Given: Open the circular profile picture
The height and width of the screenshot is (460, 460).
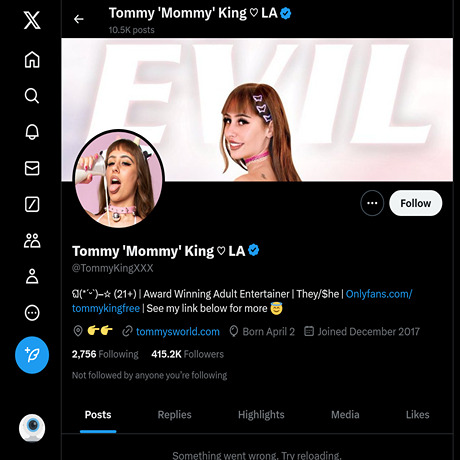Looking at the screenshot, I should pos(118,179).
